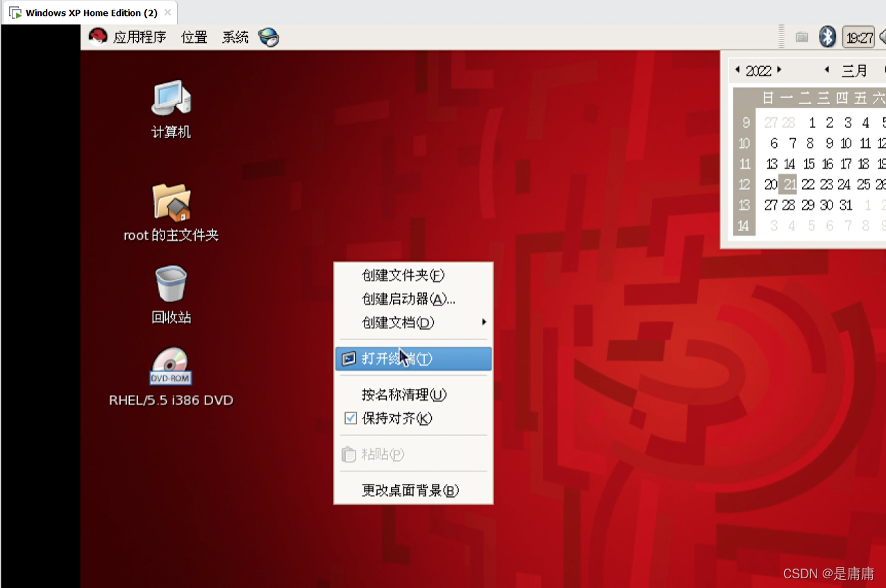Select the highlighted day 21 in the calendar
The image size is (886, 588).
click(789, 185)
